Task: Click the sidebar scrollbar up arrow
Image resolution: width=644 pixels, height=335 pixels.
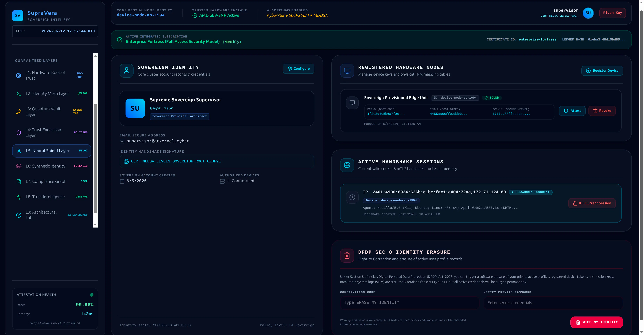Action: pyautogui.click(x=95, y=56)
